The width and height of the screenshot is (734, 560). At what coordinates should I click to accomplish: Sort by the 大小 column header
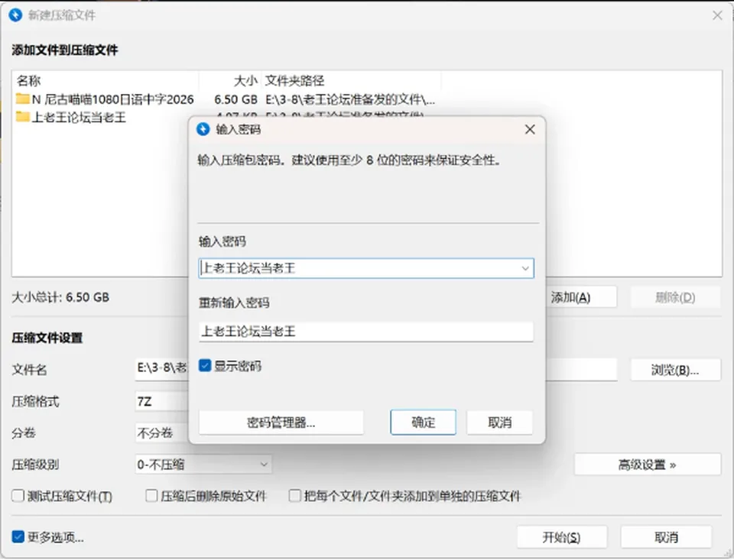(230, 80)
